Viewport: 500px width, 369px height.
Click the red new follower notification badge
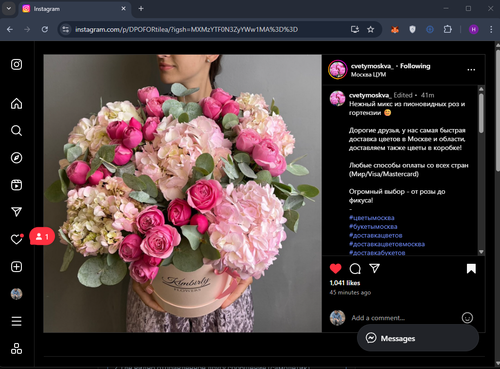pos(42,236)
